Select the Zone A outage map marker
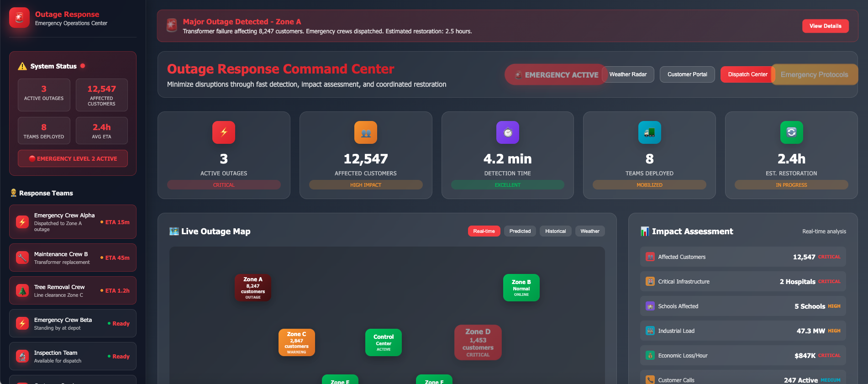Image resolution: width=868 pixels, height=384 pixels. tap(253, 288)
